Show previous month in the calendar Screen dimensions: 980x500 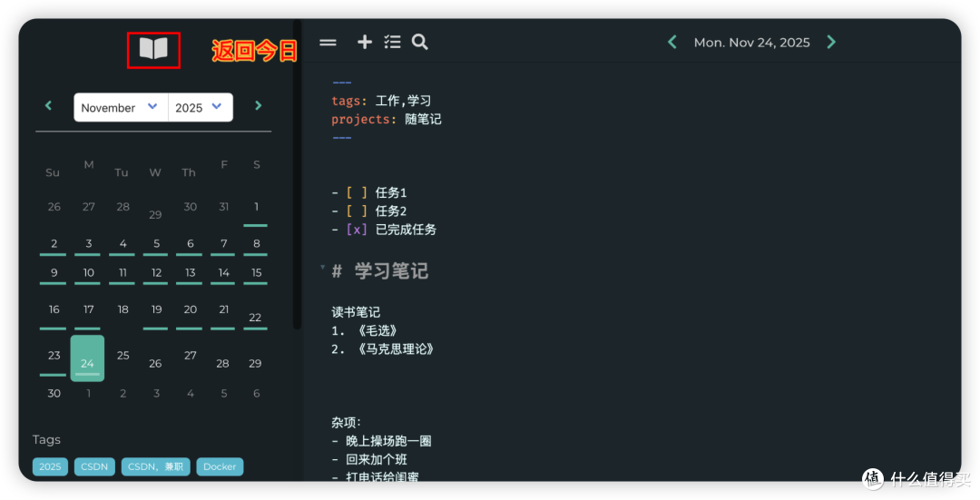pyautogui.click(x=48, y=105)
